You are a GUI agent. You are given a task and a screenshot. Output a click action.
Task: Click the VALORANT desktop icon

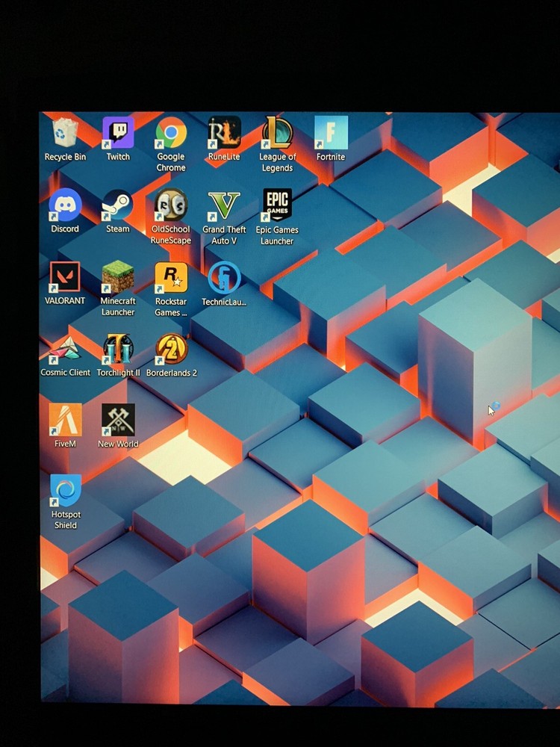(x=65, y=277)
